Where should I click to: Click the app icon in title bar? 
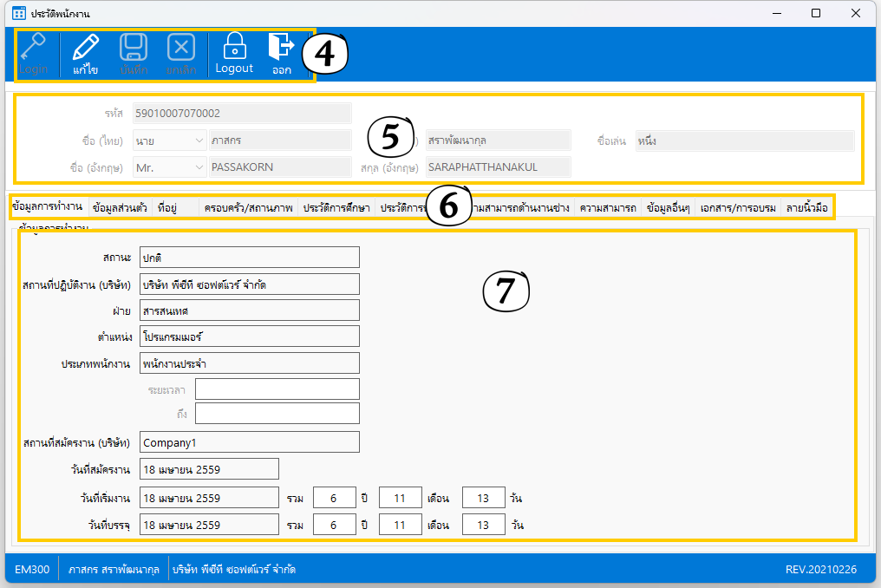[18, 14]
